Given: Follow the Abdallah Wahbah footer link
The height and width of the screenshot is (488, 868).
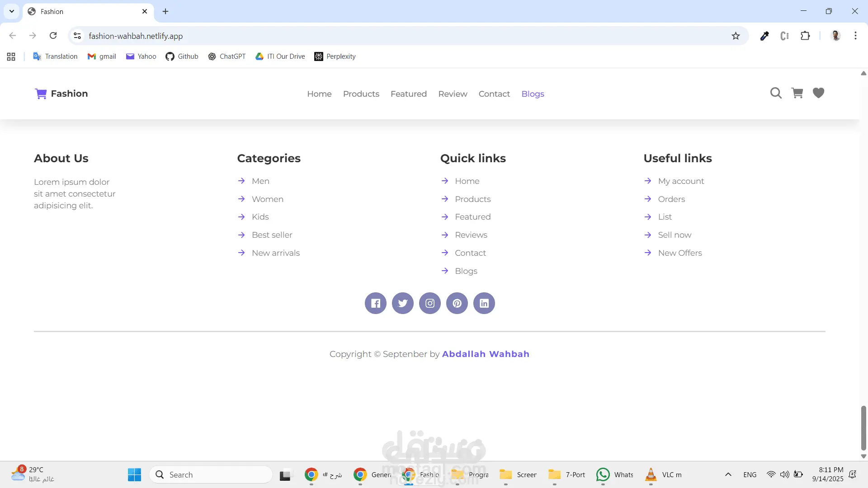Looking at the screenshot, I should pos(485,354).
